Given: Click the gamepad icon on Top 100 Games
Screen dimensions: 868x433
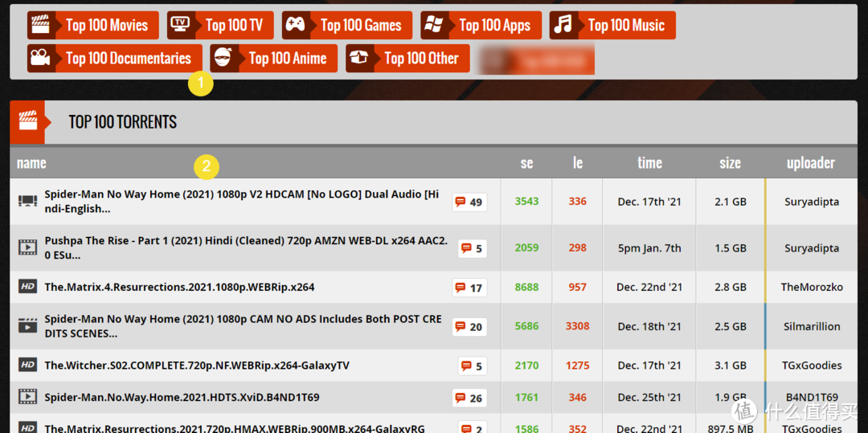Looking at the screenshot, I should (295, 25).
